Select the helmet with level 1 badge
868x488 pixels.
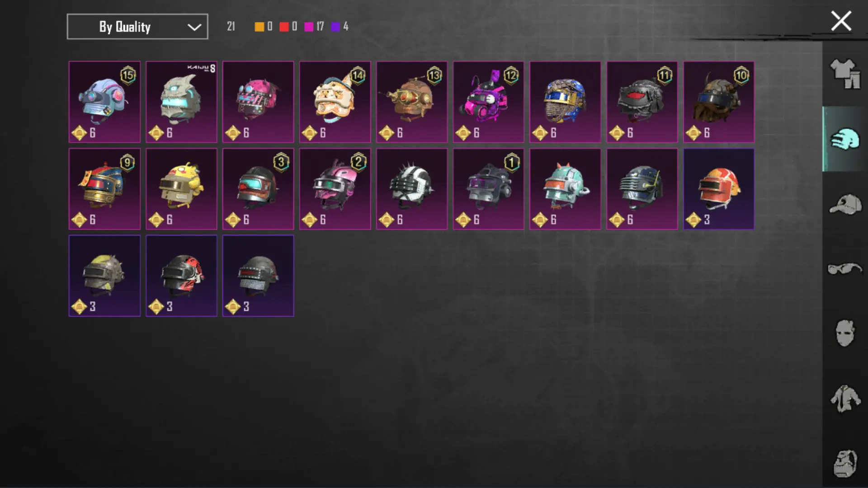pyautogui.click(x=489, y=189)
